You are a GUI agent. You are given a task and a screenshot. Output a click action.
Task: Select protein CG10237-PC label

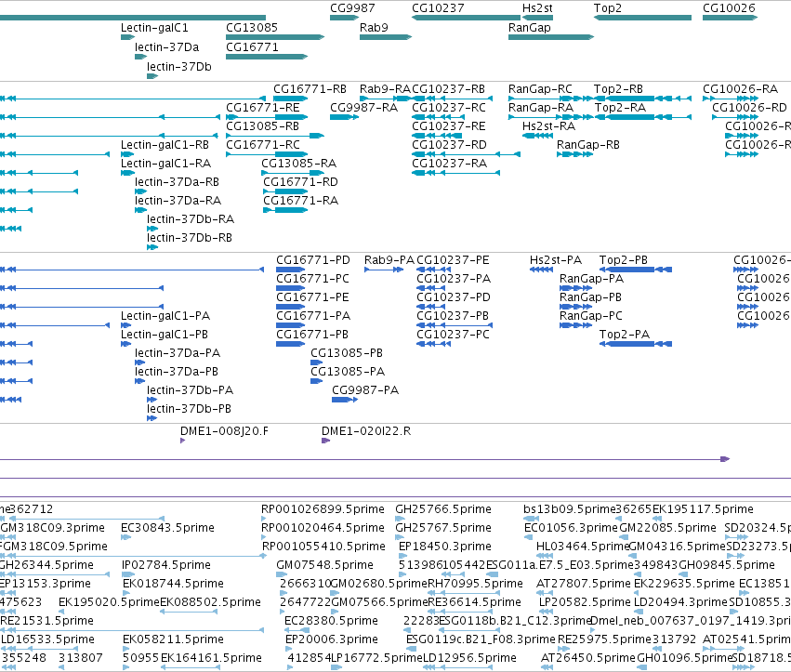pos(453,335)
